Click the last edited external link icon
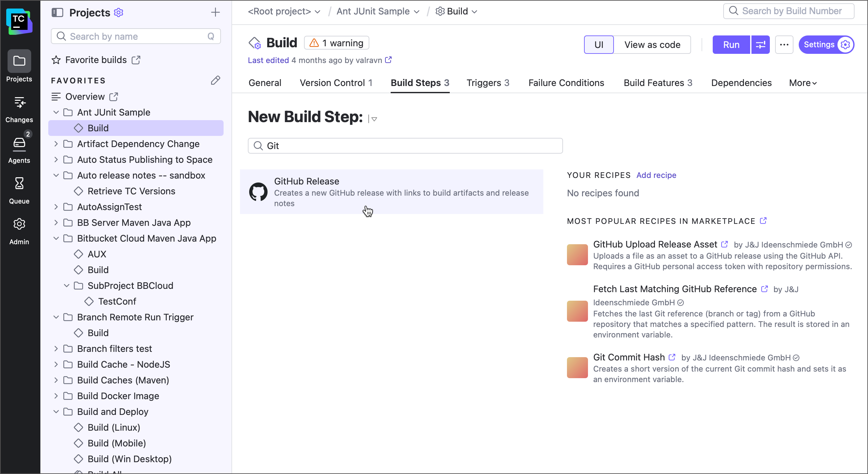The image size is (868, 474). [388, 60]
